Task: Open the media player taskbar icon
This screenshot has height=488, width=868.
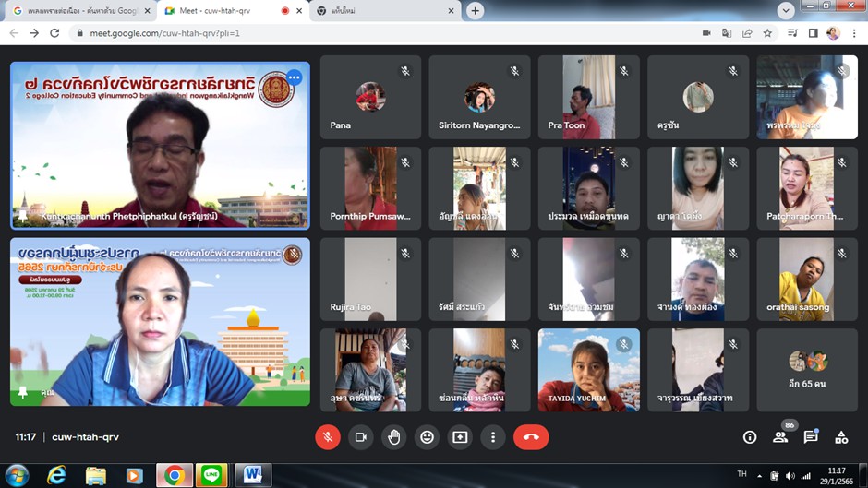Action: click(x=134, y=476)
